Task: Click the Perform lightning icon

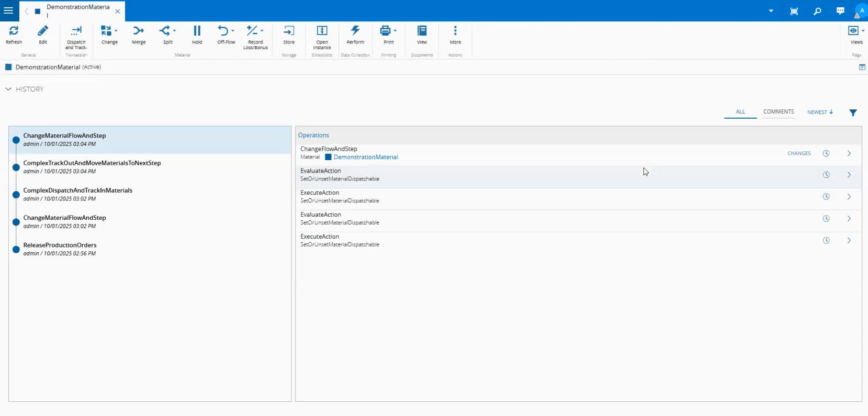Action: coord(355,31)
